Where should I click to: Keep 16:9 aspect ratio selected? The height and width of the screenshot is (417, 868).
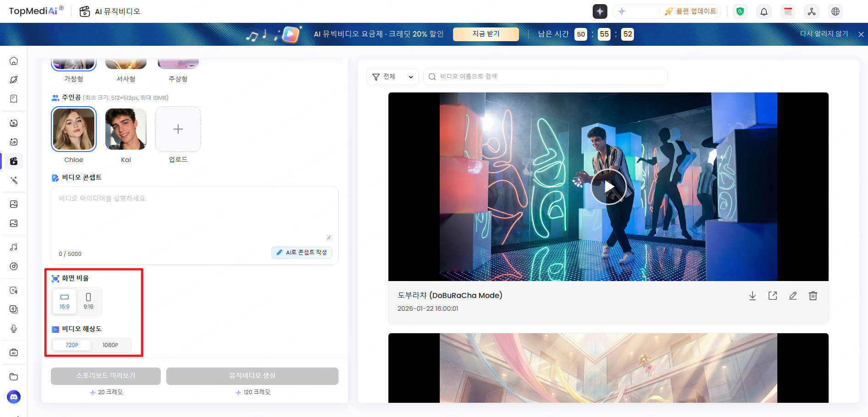[64, 301]
